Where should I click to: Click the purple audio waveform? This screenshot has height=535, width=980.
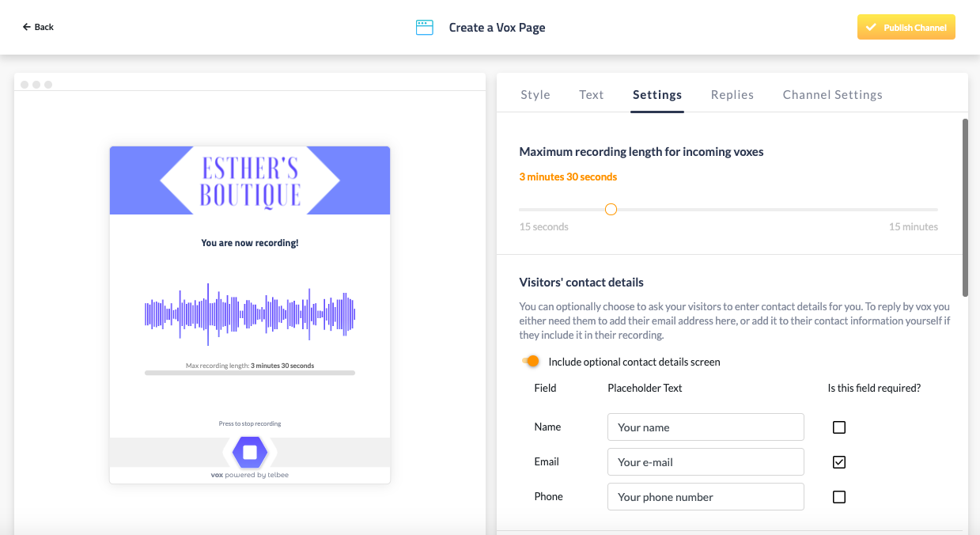coord(250,314)
